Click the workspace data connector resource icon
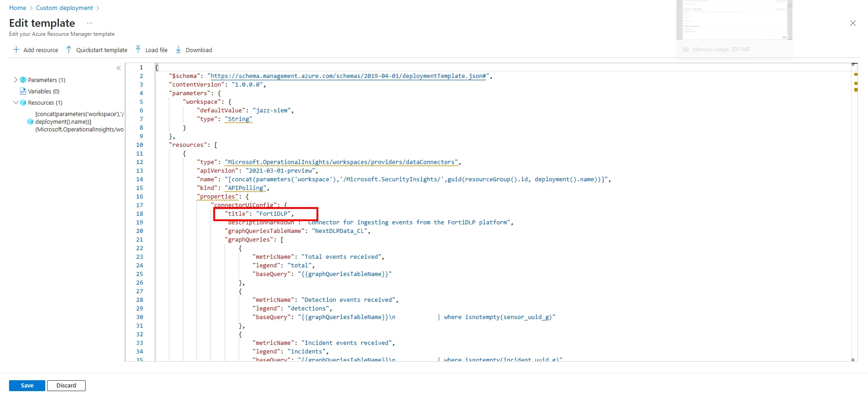The width and height of the screenshot is (868, 397). pyautogui.click(x=30, y=121)
